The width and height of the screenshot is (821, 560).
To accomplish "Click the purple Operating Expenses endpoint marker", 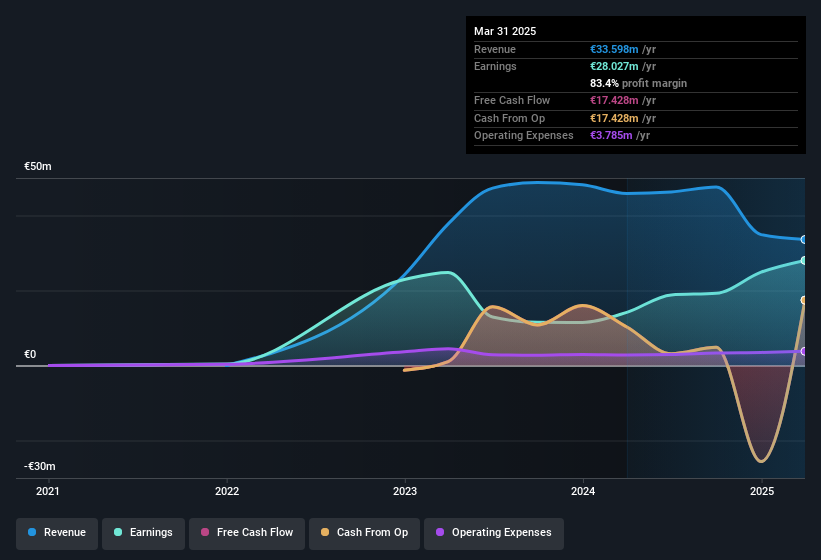I will point(804,351).
